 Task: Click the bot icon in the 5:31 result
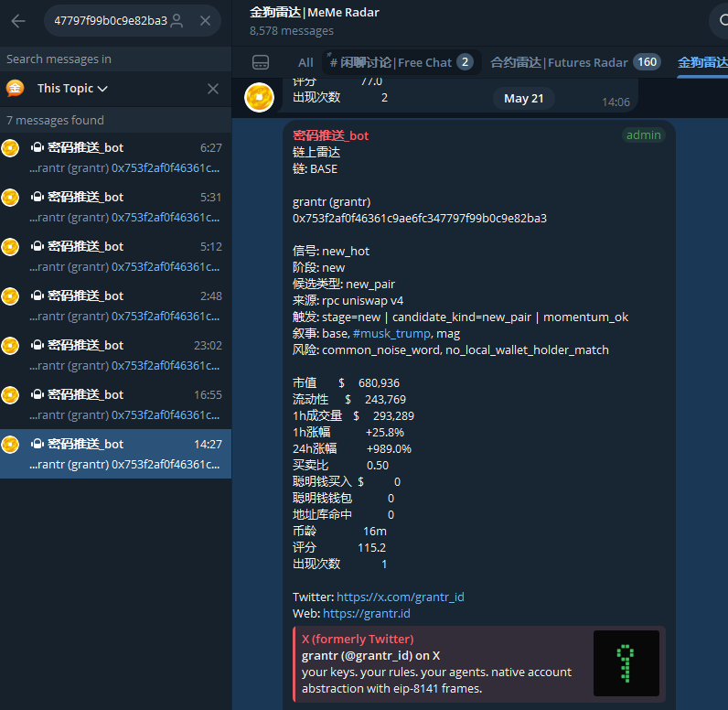[37, 197]
